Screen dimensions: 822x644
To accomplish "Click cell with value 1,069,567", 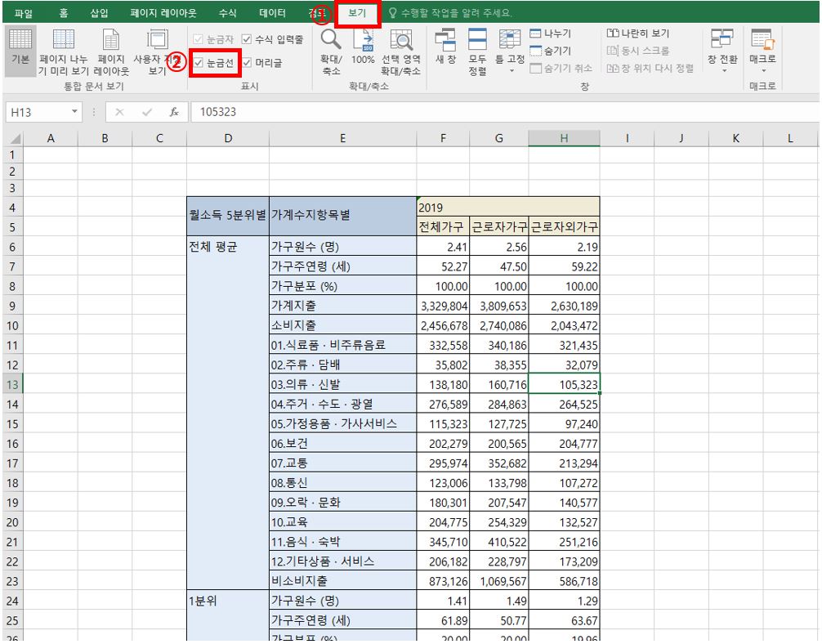I will (499, 581).
